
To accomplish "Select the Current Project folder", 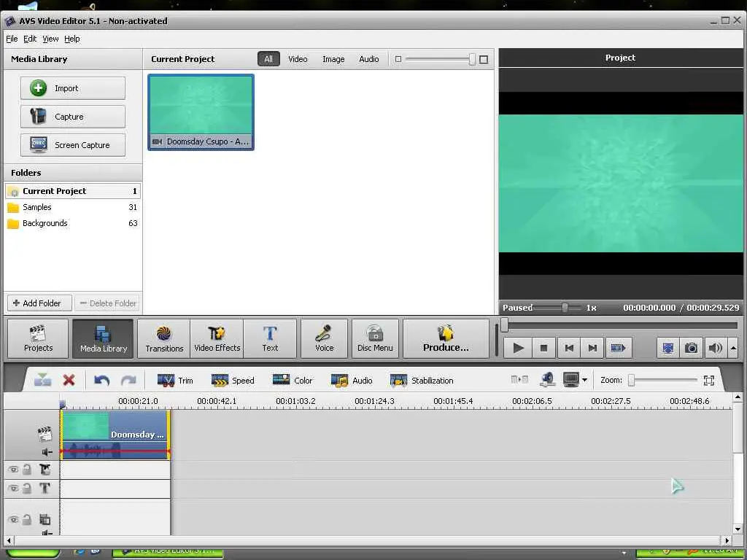I will pyautogui.click(x=73, y=191).
